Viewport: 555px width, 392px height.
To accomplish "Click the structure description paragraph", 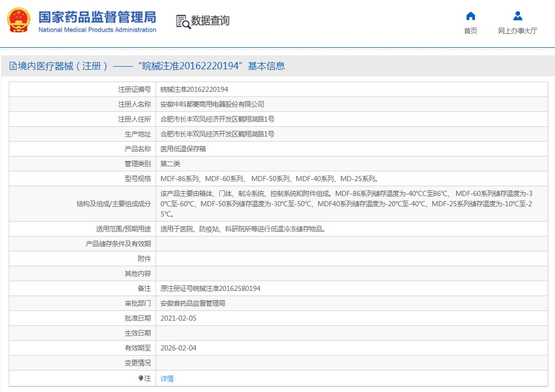I will [347, 204].
